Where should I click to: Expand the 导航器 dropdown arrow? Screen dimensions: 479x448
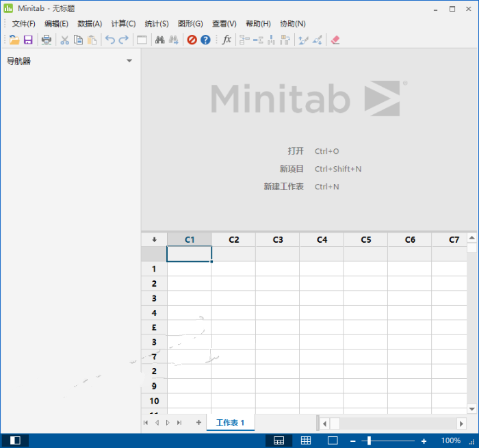(x=129, y=61)
